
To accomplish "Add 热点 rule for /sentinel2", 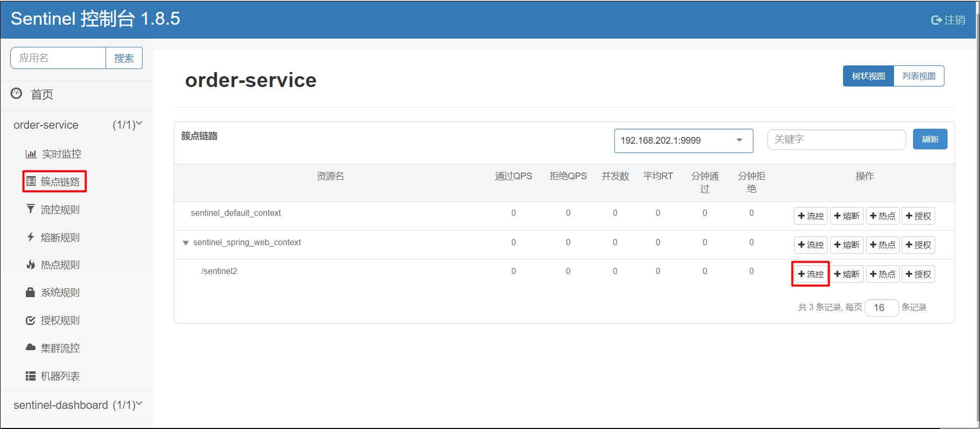I will coord(883,274).
